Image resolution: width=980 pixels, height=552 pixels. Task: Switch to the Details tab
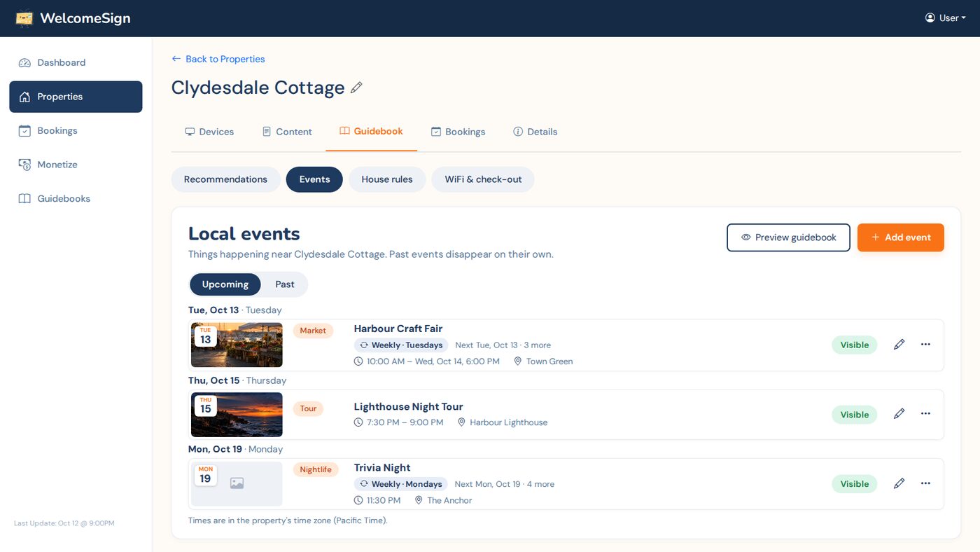point(535,132)
